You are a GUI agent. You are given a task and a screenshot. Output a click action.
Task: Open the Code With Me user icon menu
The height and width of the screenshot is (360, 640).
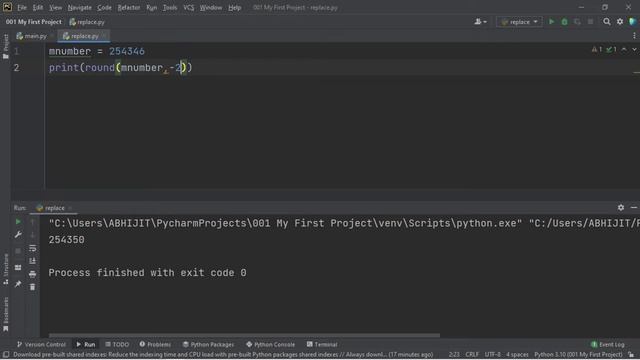pos(480,22)
